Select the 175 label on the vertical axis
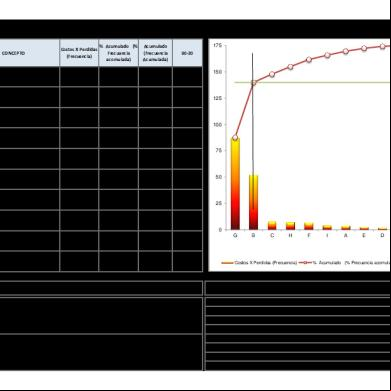The image size is (391, 391). click(218, 45)
